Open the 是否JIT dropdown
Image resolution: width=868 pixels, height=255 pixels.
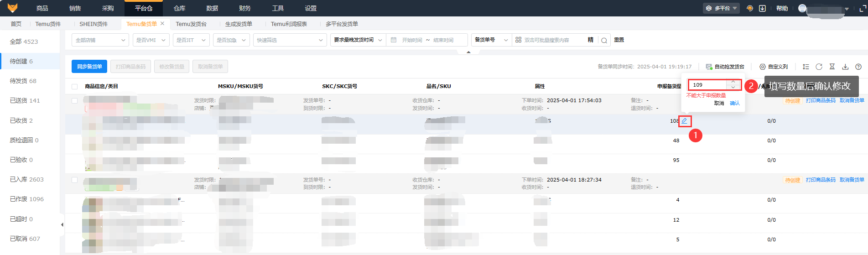point(191,40)
